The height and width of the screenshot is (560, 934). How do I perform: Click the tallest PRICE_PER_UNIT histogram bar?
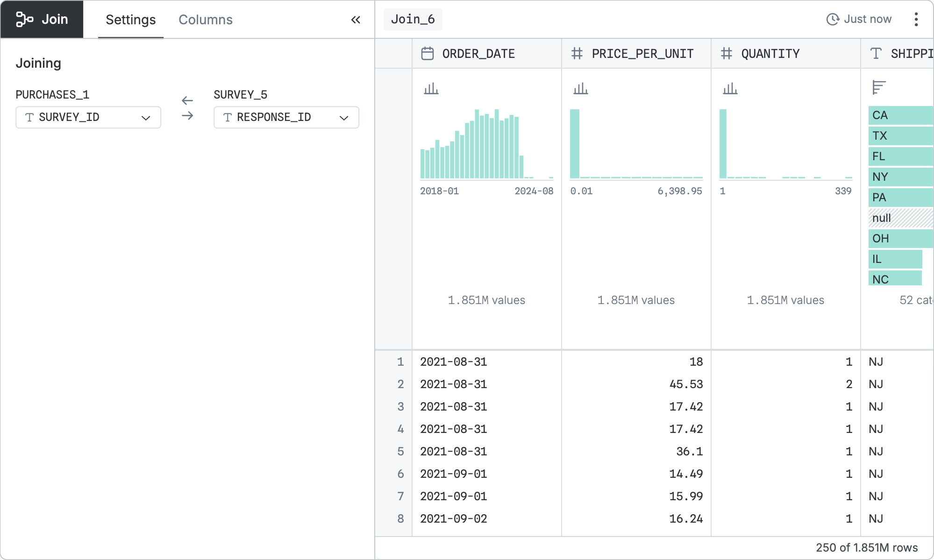575,144
